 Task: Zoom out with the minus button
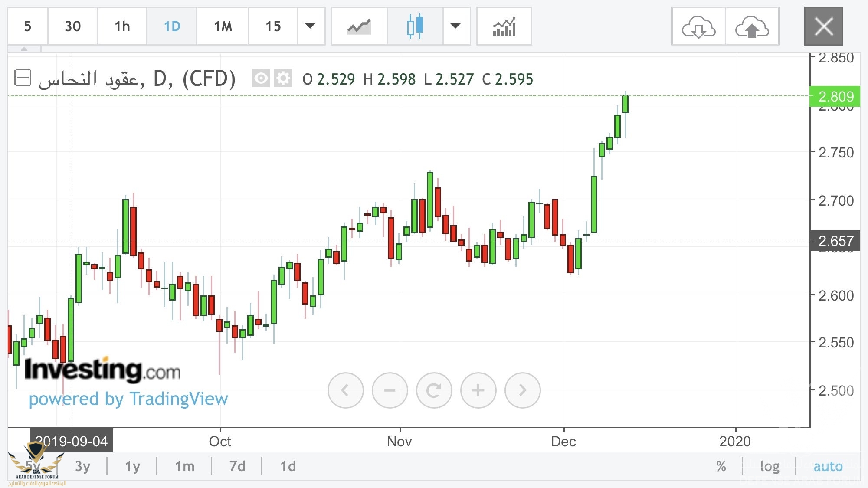(390, 390)
